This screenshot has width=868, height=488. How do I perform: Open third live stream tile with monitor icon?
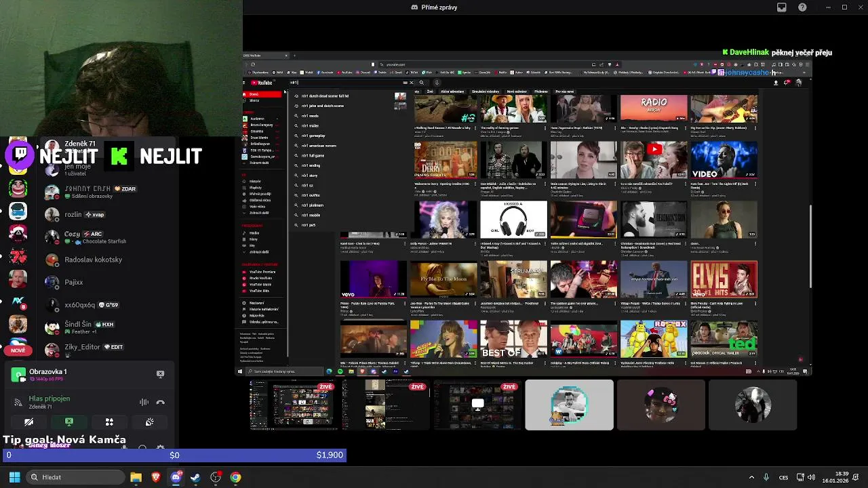[477, 405]
